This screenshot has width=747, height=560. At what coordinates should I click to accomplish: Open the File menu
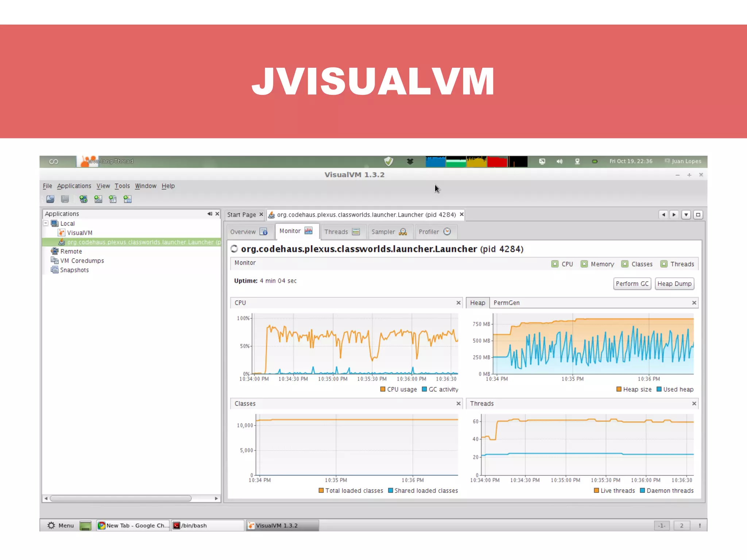[47, 186]
